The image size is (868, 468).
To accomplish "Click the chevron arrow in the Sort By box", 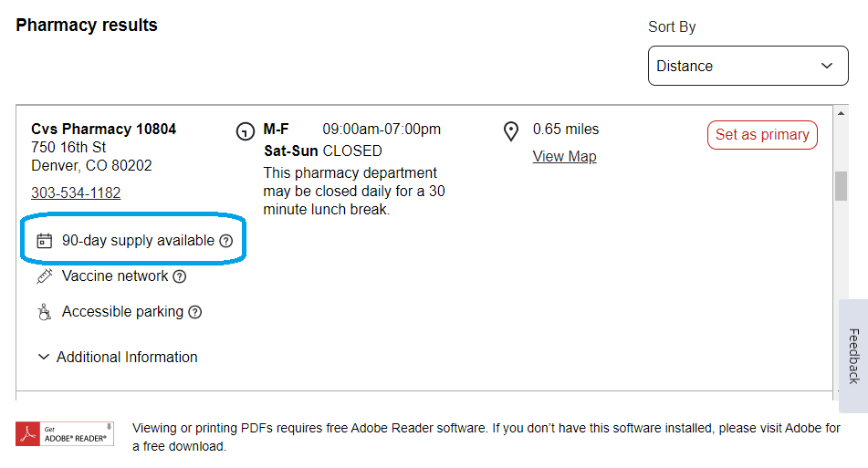I will [827, 66].
